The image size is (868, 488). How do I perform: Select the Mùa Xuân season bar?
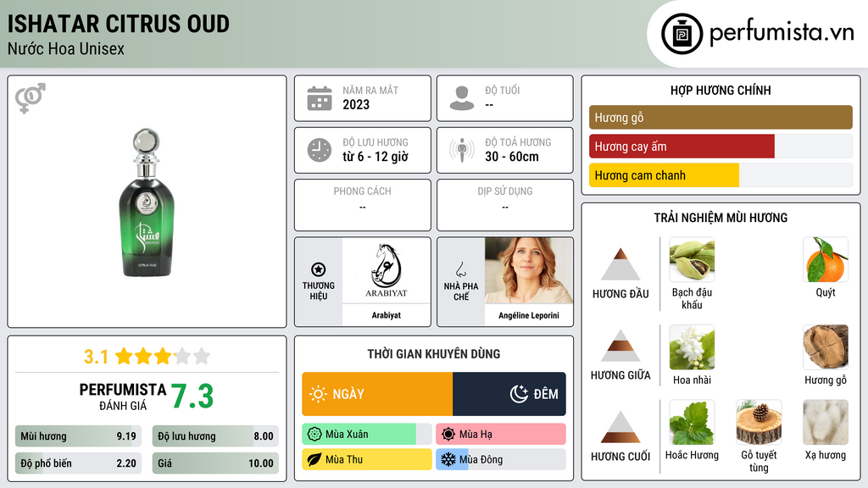(x=366, y=435)
